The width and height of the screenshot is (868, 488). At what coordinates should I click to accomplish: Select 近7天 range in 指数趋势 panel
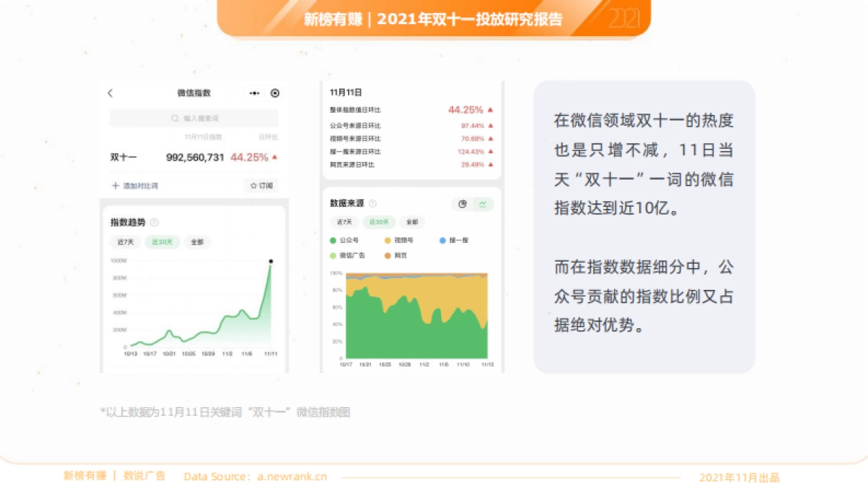[124, 242]
